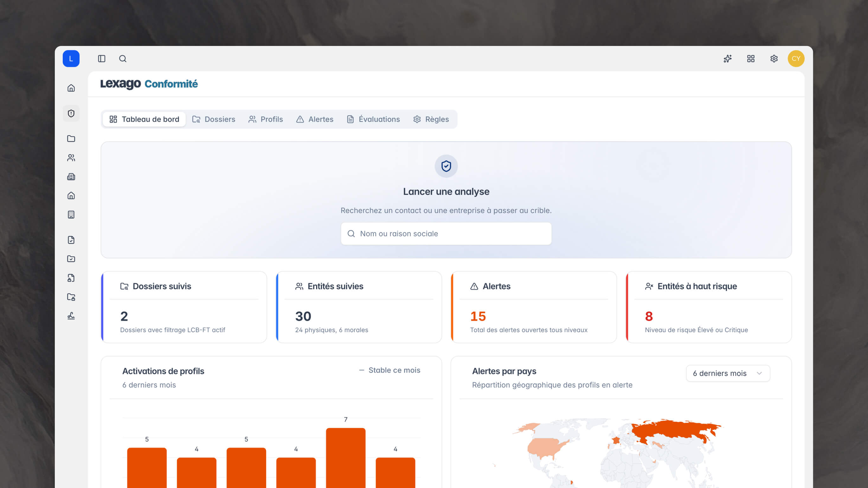Switch to the Tableau de bord tab
868x488 pixels.
pyautogui.click(x=144, y=119)
